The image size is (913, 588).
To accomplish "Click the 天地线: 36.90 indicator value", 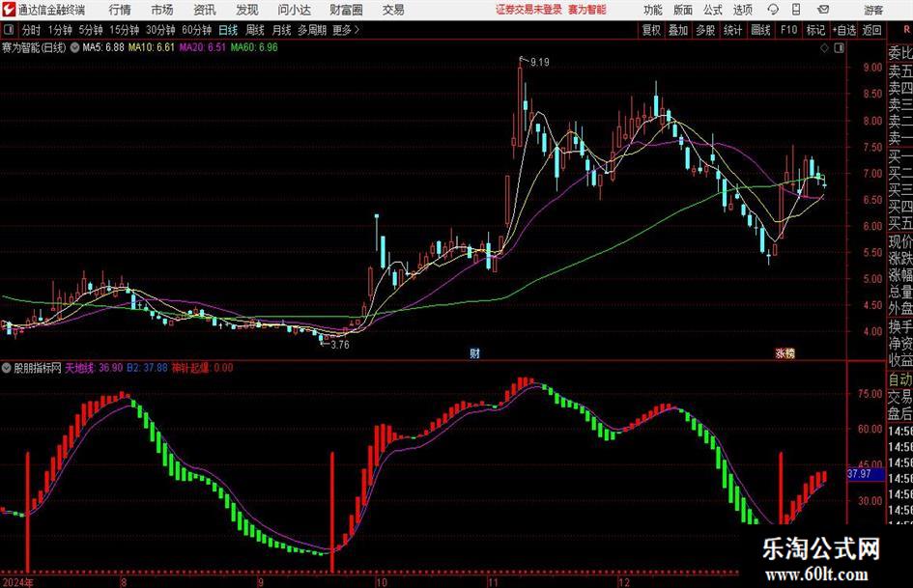I will (x=94, y=367).
